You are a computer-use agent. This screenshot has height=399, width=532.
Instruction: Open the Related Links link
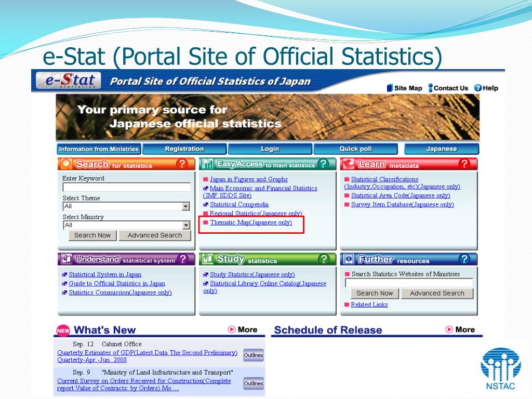click(x=369, y=304)
